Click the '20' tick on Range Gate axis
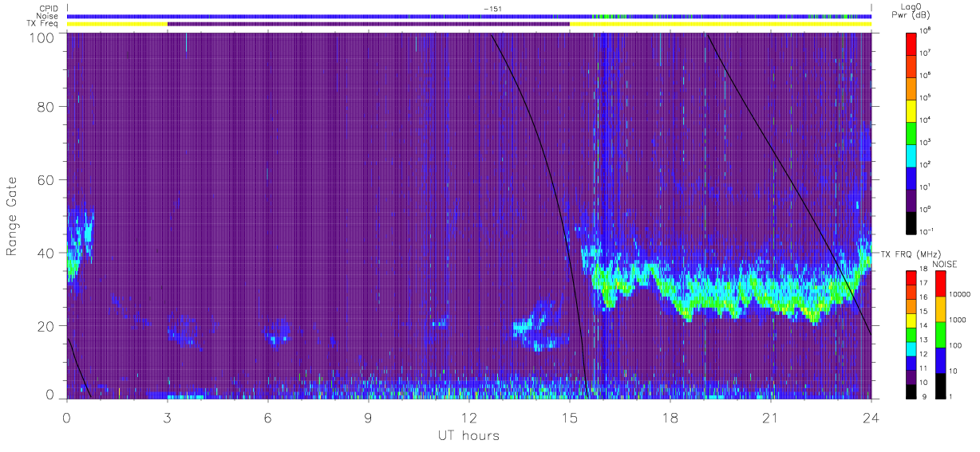Screen dimensions: 980x452 click(x=47, y=326)
